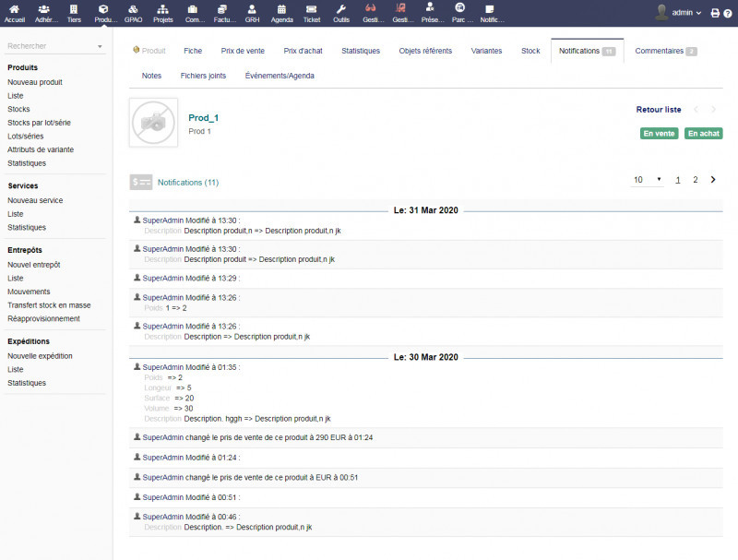The image size is (738, 560).
Task: Click the print icon in top bar
Action: click(715, 13)
